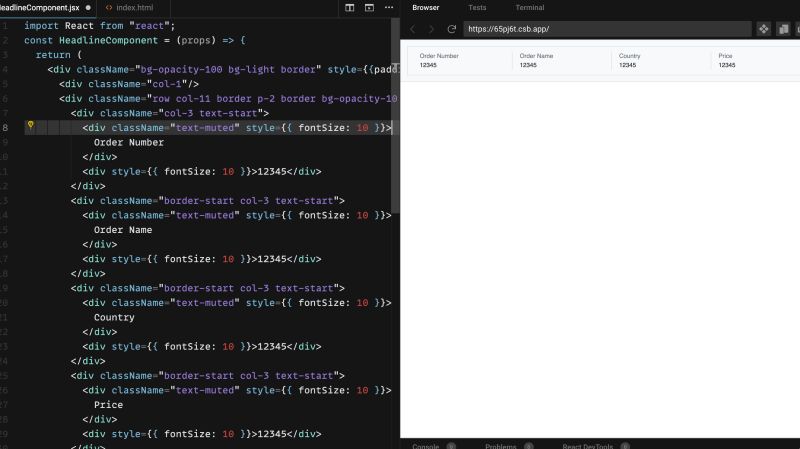Show quick fix lightbulb on line 8
This screenshot has height=449, width=800.
31,124
